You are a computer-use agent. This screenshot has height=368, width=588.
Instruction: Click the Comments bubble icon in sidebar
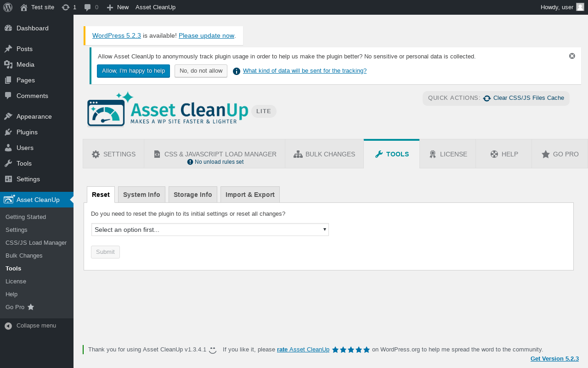point(8,96)
